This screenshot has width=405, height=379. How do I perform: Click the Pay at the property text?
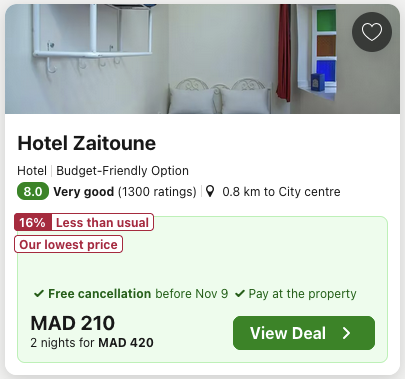click(x=302, y=294)
